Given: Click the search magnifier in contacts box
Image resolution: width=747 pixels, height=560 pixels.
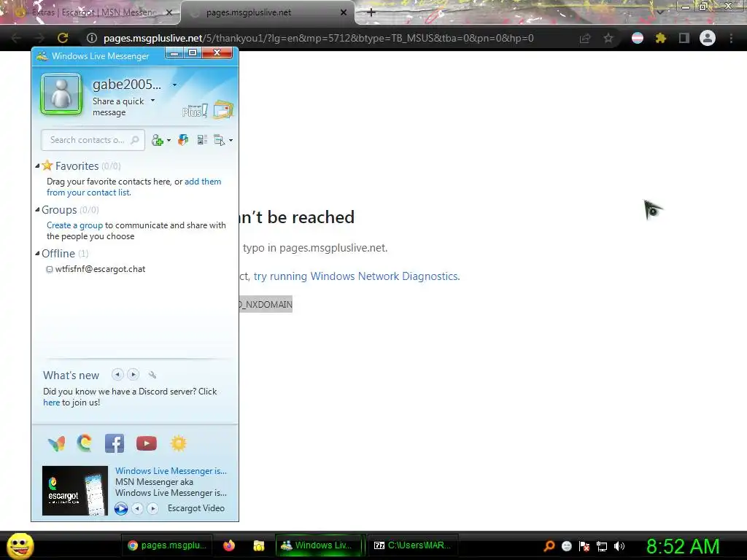Looking at the screenshot, I should (135, 140).
